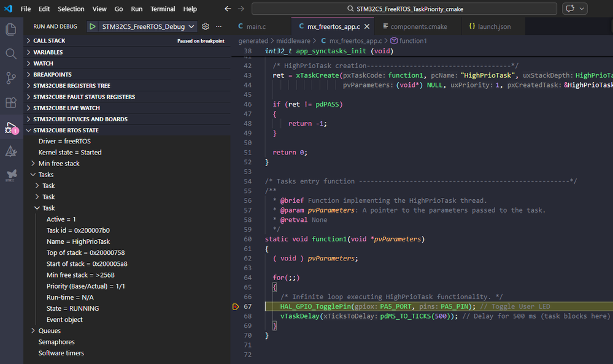Open Run and Debug more actions menu

218,26
